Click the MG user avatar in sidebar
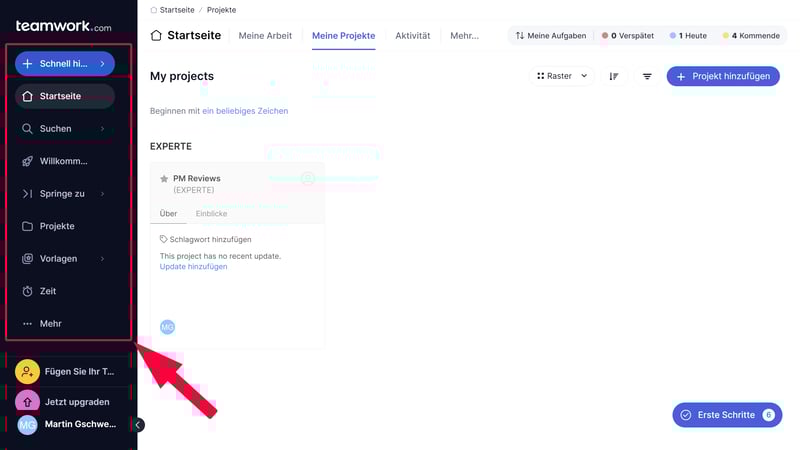Viewport: 800px width, 450px height. [x=28, y=424]
